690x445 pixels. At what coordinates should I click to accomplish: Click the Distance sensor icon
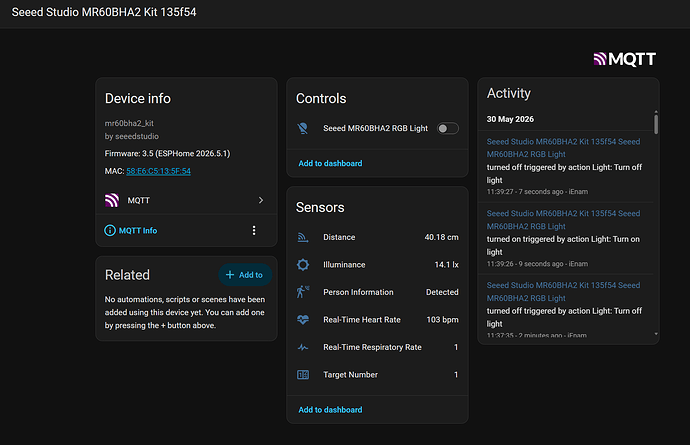[303, 237]
